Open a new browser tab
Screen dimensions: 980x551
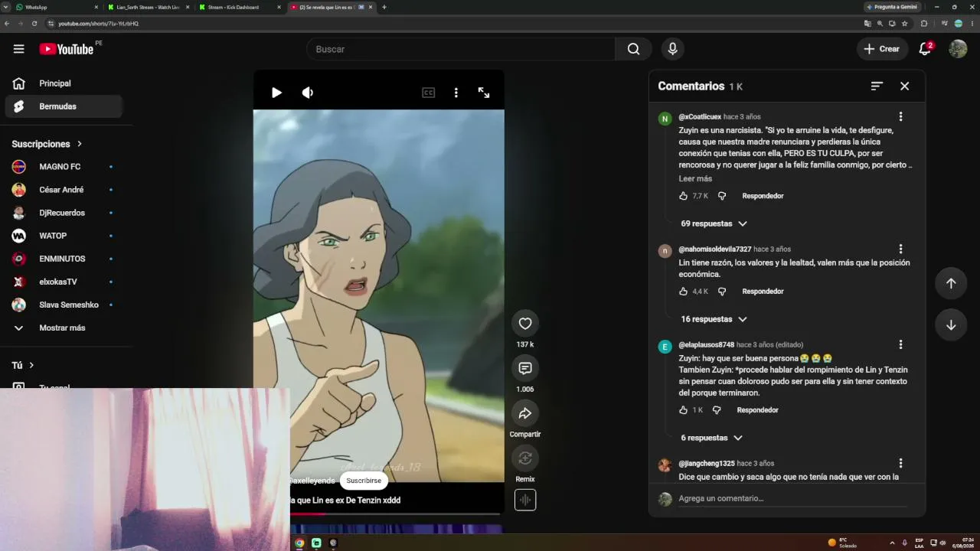pyautogui.click(x=384, y=7)
